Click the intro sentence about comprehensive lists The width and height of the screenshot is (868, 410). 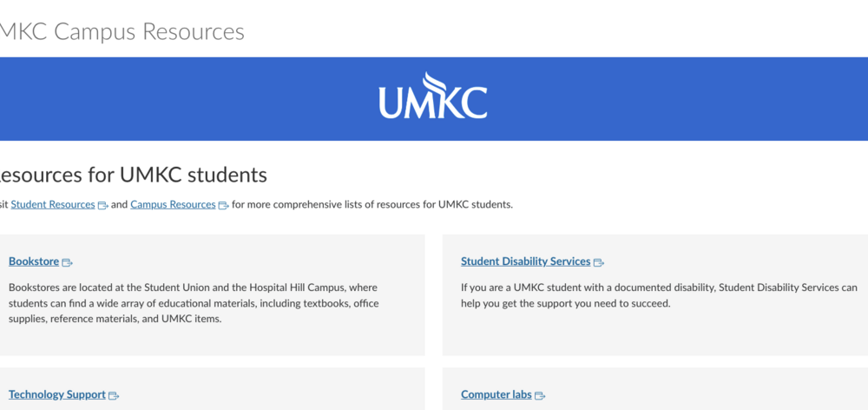point(373,205)
